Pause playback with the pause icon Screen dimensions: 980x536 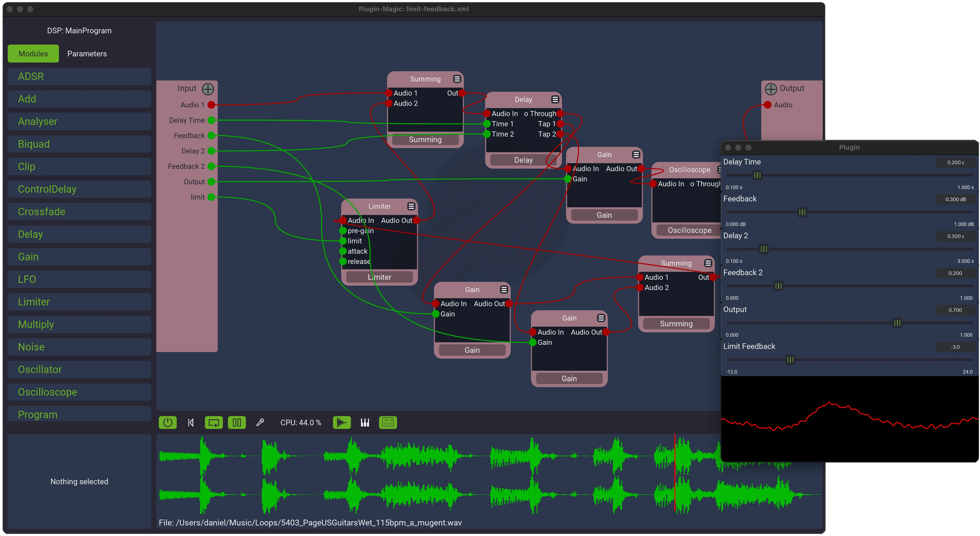click(x=237, y=422)
